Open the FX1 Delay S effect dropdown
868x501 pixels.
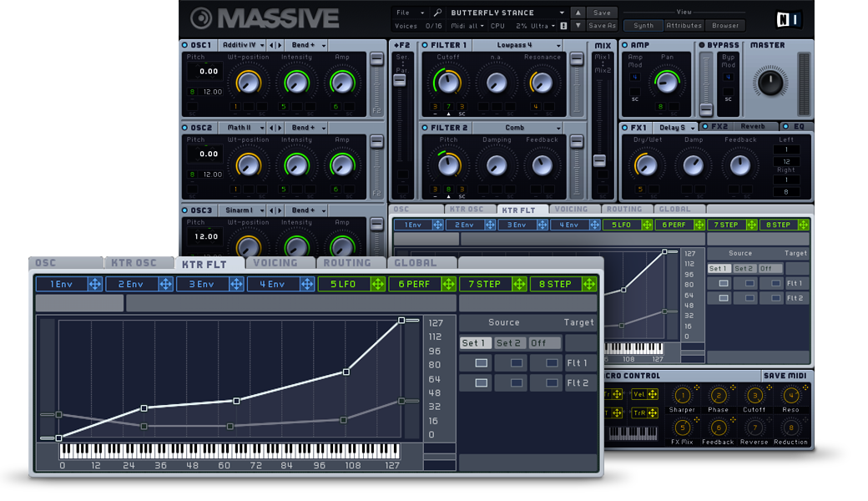[676, 127]
